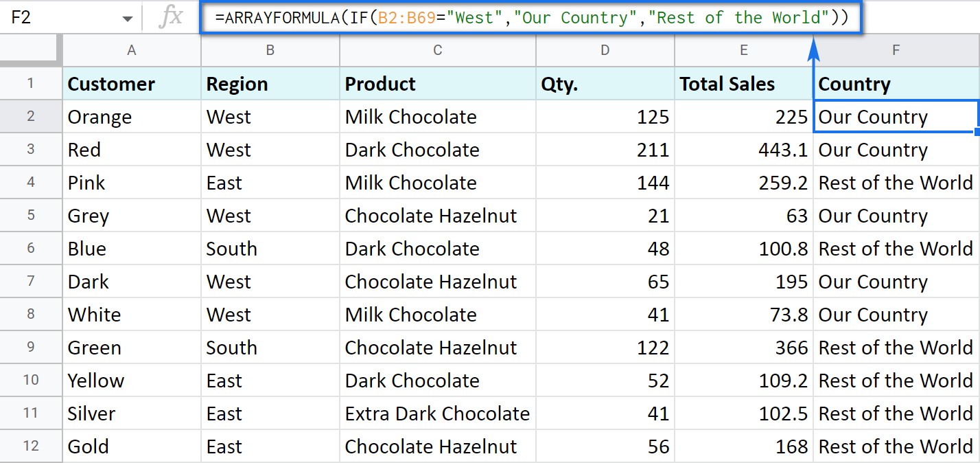Select column A header
Image resolution: width=980 pixels, height=463 pixels.
pos(132,50)
